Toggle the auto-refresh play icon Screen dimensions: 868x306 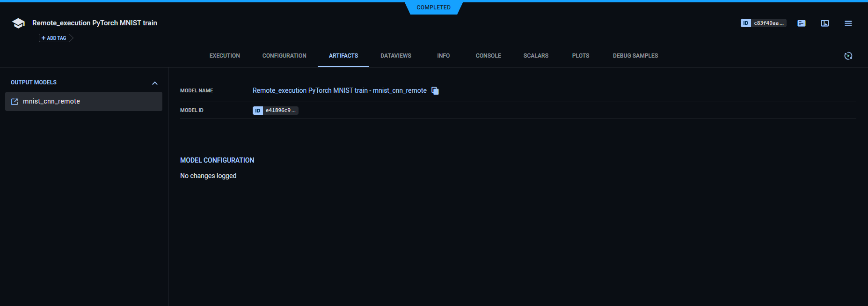(x=848, y=56)
